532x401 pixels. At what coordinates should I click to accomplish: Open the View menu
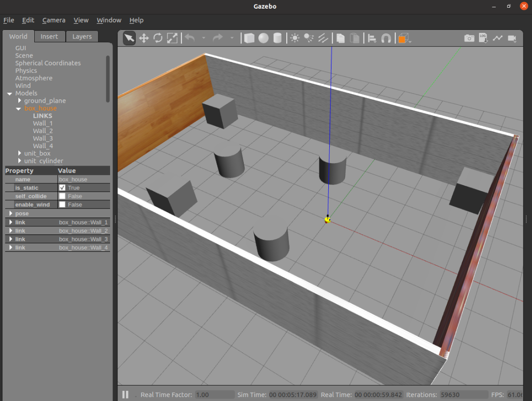81,20
